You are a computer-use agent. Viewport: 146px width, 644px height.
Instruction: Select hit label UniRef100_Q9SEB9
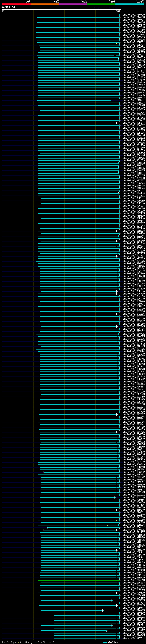133,50
